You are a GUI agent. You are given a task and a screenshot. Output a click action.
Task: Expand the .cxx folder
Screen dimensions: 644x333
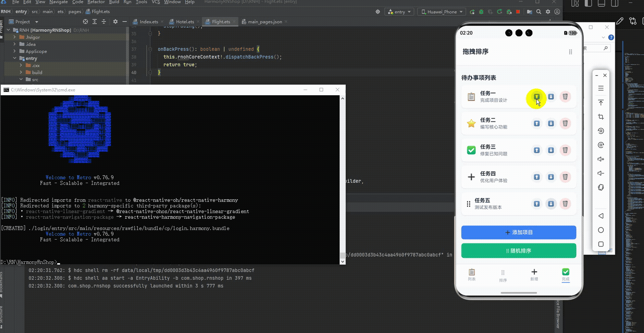pyautogui.click(x=21, y=65)
